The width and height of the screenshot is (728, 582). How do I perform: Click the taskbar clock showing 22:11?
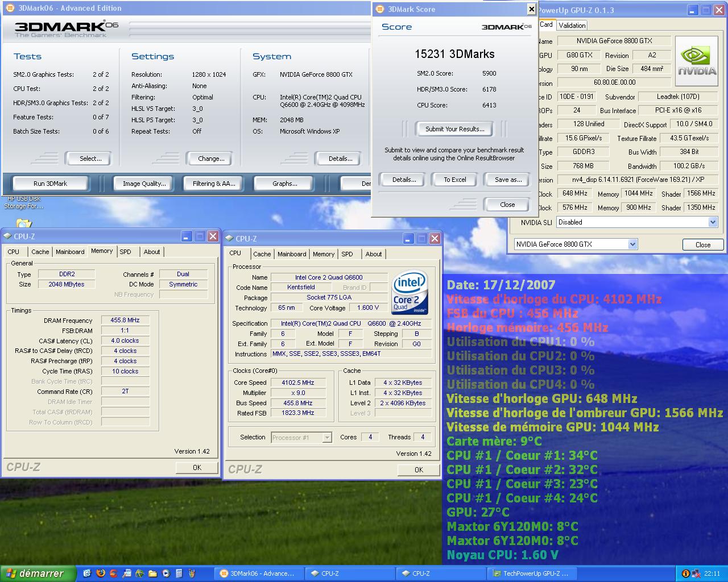tap(712, 574)
